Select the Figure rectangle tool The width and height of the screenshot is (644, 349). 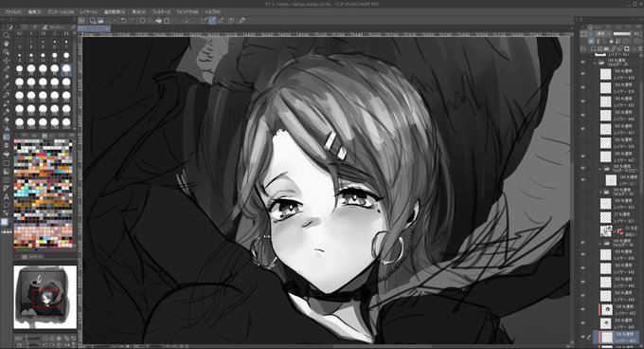click(x=7, y=162)
